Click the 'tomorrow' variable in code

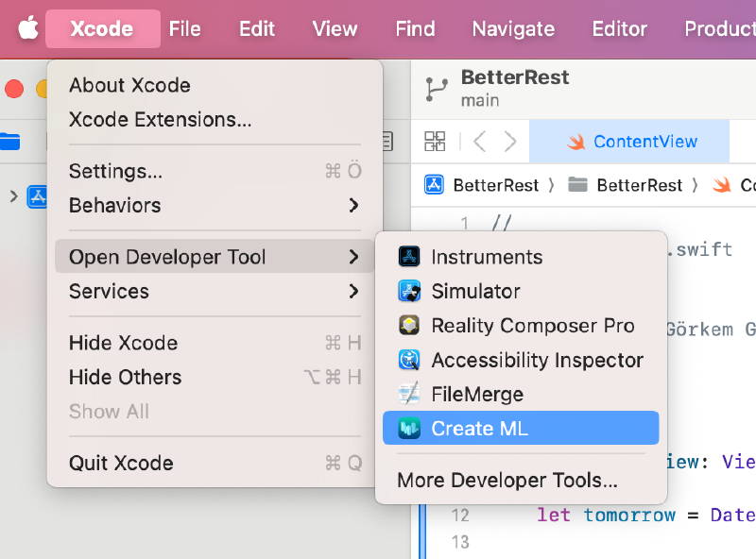coord(628,515)
